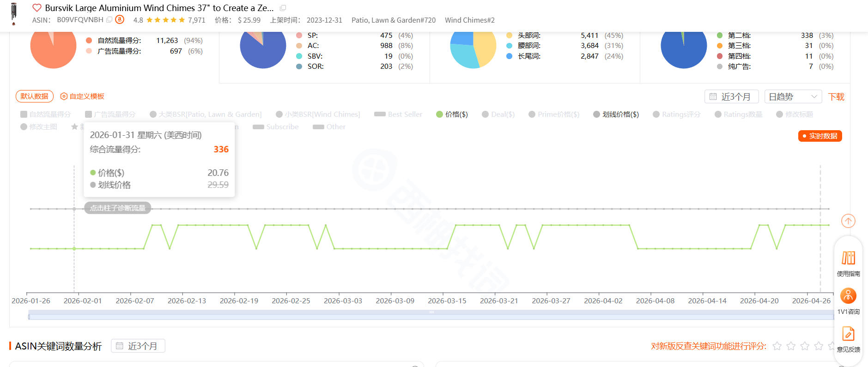Toggle the 划线价格($) legend item
This screenshot has height=367, width=868.
pos(616,114)
